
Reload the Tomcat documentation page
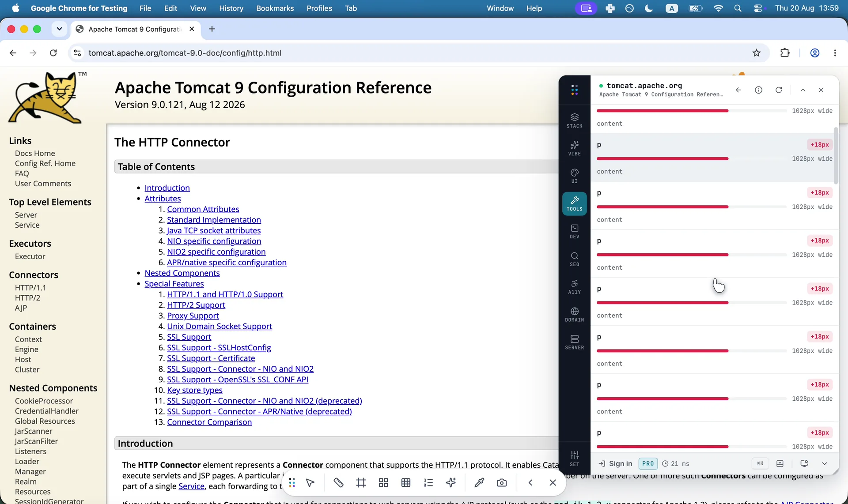coord(53,53)
